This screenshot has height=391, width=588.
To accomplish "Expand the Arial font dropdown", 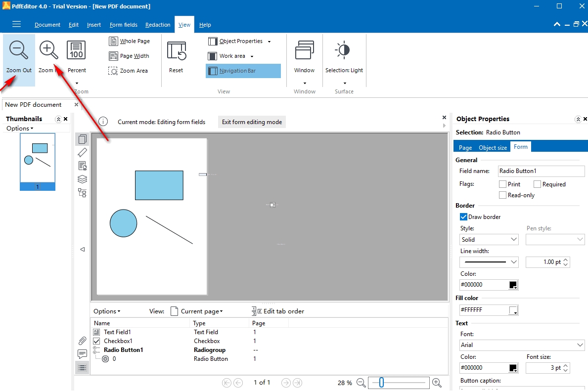I will 522,345.
